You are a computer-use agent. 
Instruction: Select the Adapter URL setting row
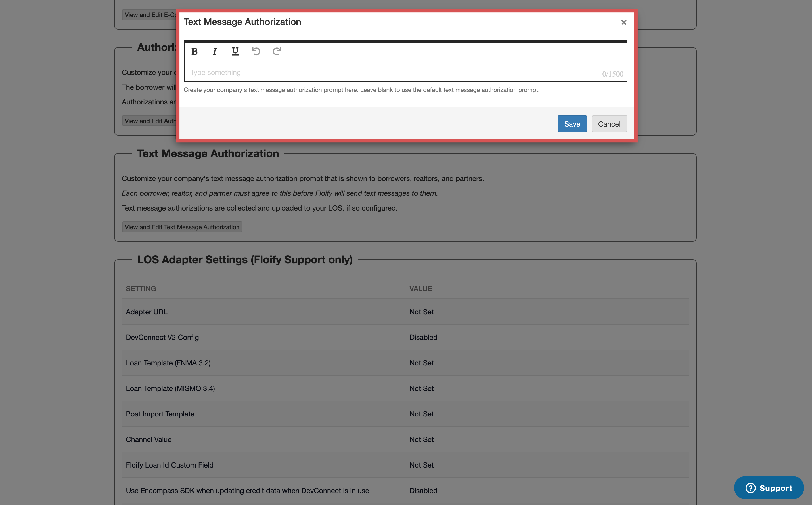coord(147,312)
